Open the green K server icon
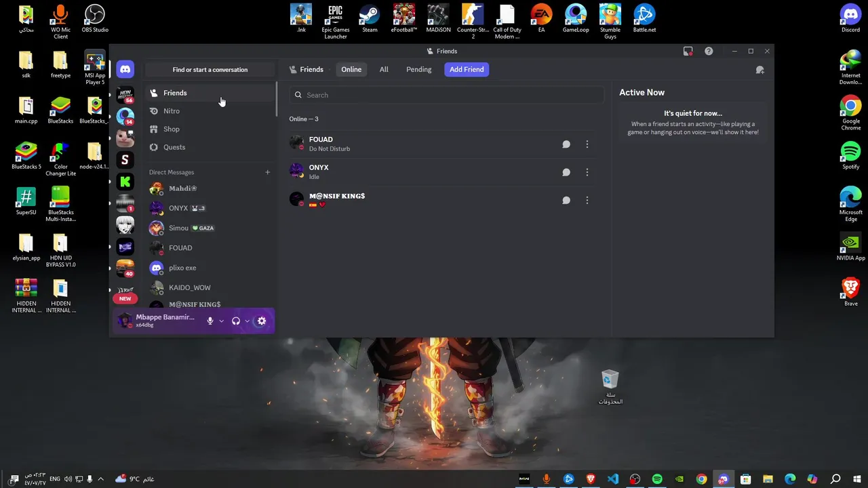 (x=125, y=181)
